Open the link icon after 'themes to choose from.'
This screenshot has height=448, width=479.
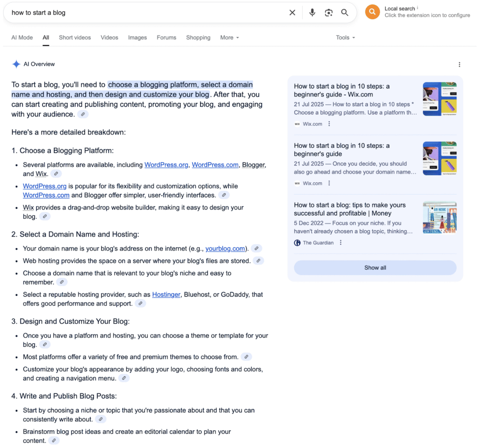click(x=246, y=357)
